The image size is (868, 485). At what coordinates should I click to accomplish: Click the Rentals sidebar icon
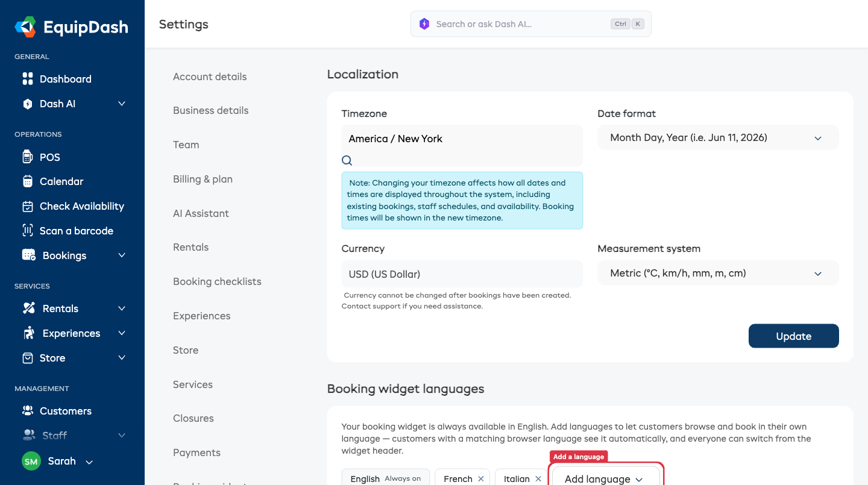28,308
